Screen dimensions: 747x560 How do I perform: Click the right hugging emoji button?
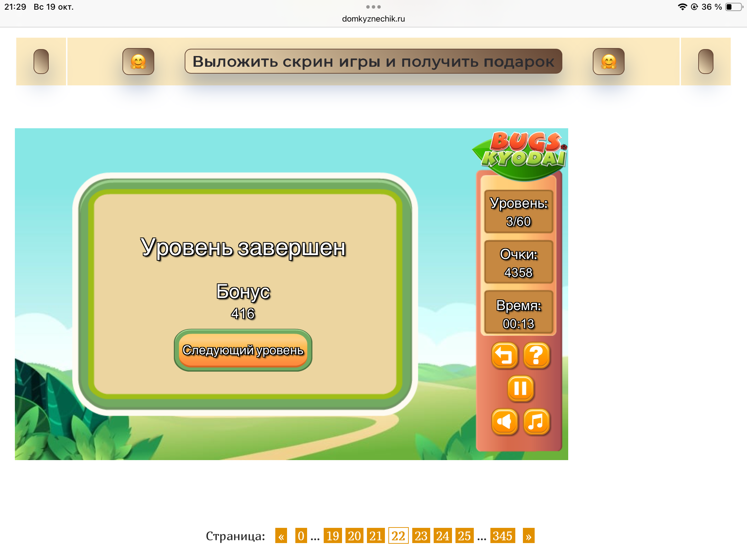(x=609, y=62)
